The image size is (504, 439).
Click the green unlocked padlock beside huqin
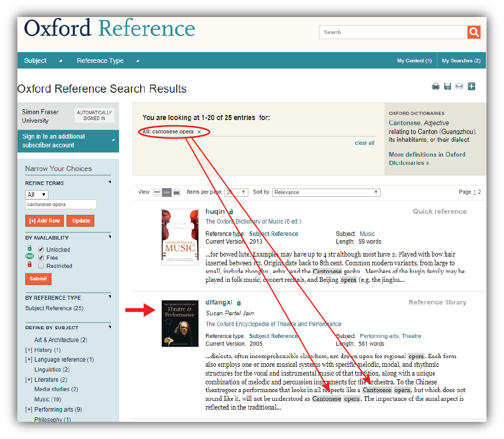click(x=231, y=211)
